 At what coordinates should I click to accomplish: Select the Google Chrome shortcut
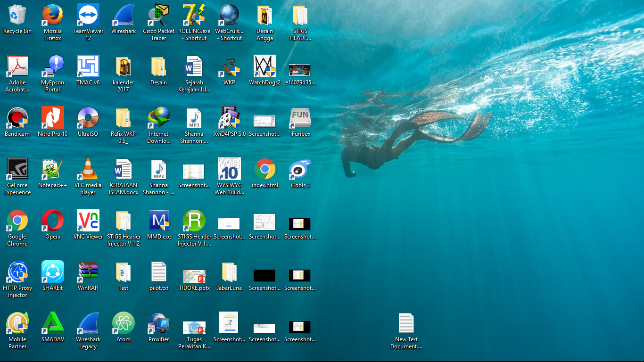(17, 221)
